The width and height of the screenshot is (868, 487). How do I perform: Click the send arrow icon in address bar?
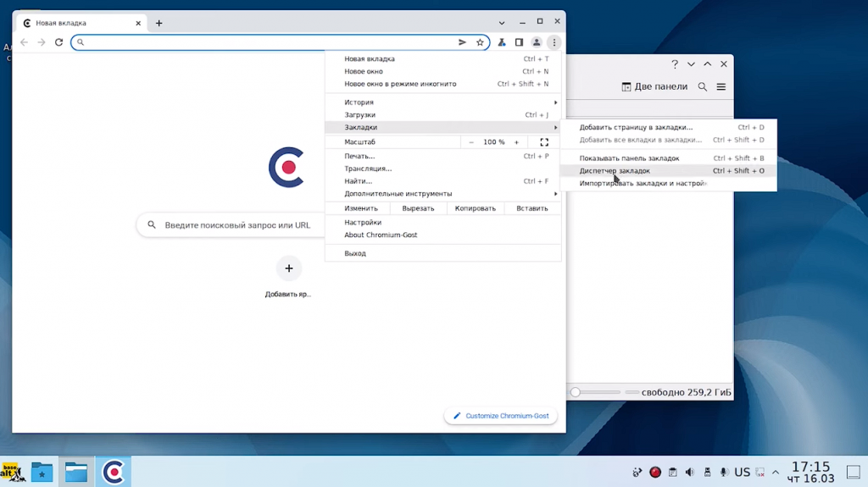[x=462, y=42]
